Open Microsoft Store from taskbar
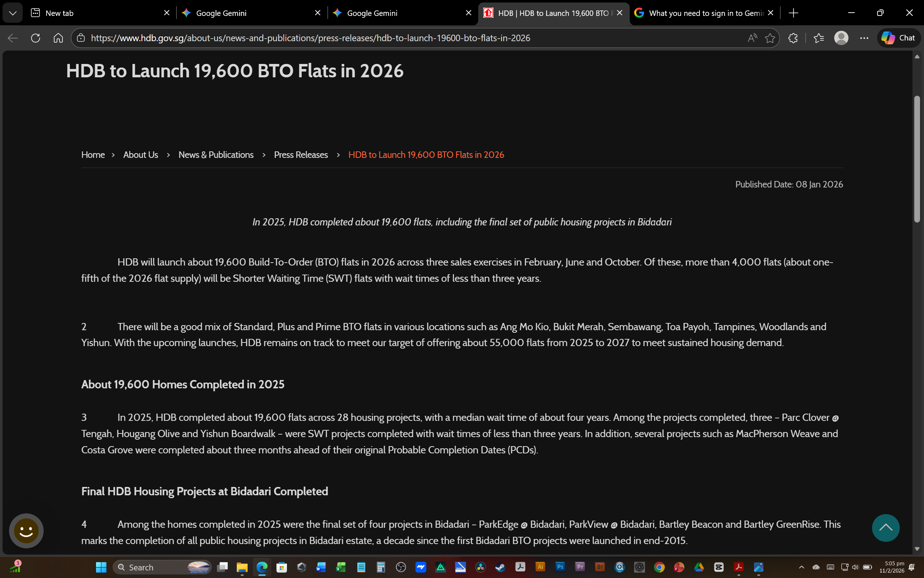924x578 pixels. click(282, 567)
